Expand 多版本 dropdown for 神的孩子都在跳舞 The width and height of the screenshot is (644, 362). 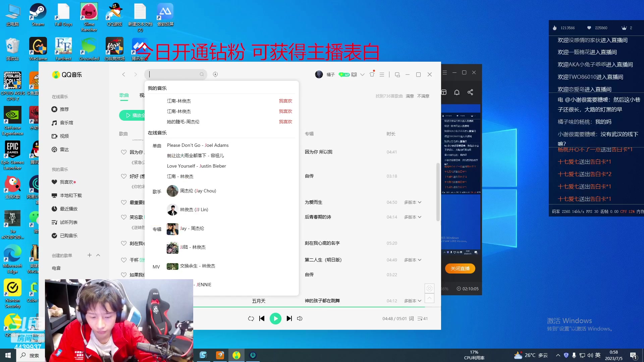pyautogui.click(x=413, y=301)
